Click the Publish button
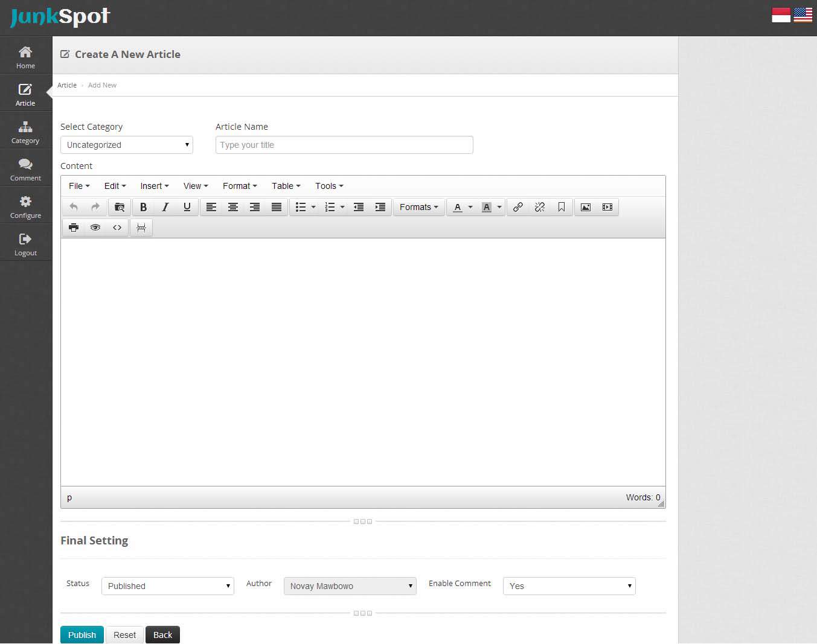The width and height of the screenshot is (817, 644). pos(82,635)
